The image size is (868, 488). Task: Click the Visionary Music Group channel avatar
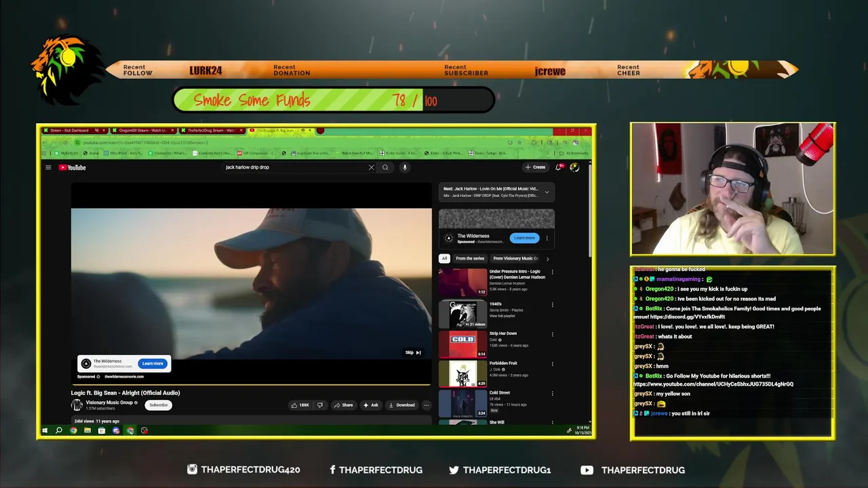77,405
